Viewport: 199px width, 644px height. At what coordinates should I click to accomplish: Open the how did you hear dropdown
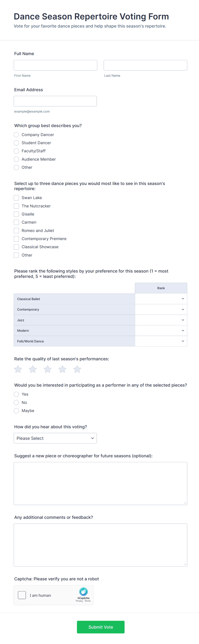pyautogui.click(x=55, y=438)
